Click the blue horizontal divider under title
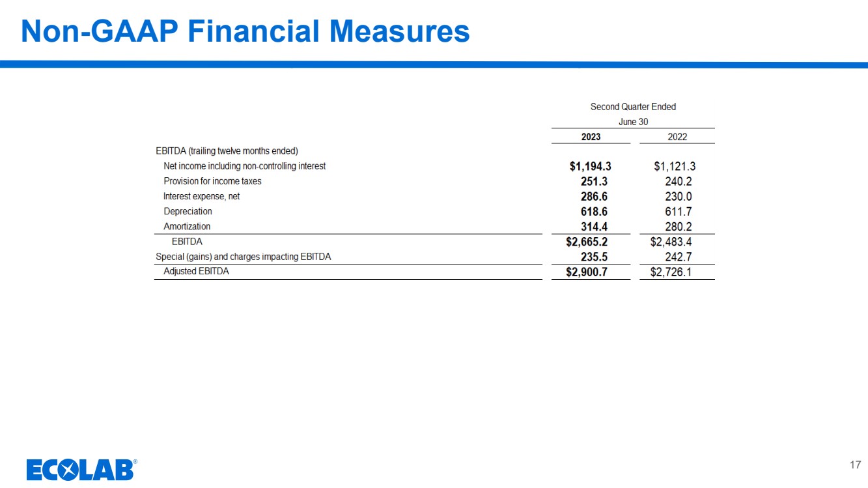Image resolution: width=868 pixels, height=488 pixels. click(x=434, y=65)
